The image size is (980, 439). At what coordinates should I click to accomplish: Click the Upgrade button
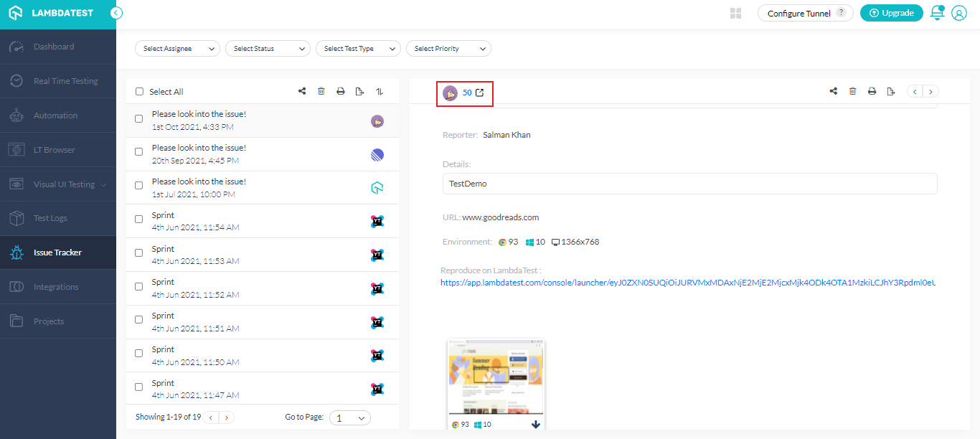tap(891, 13)
